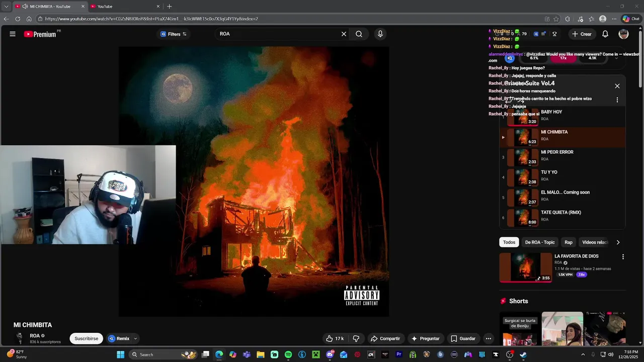Add this page to browser favorites
Screen dimensions: 644x362
click(x=556, y=19)
